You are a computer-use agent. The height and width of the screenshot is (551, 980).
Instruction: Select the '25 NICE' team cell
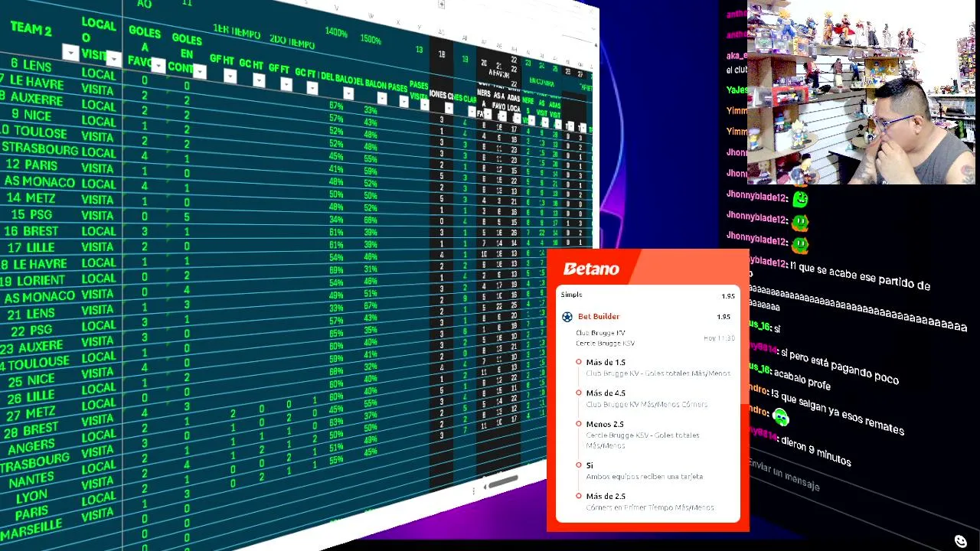pyautogui.click(x=31, y=380)
